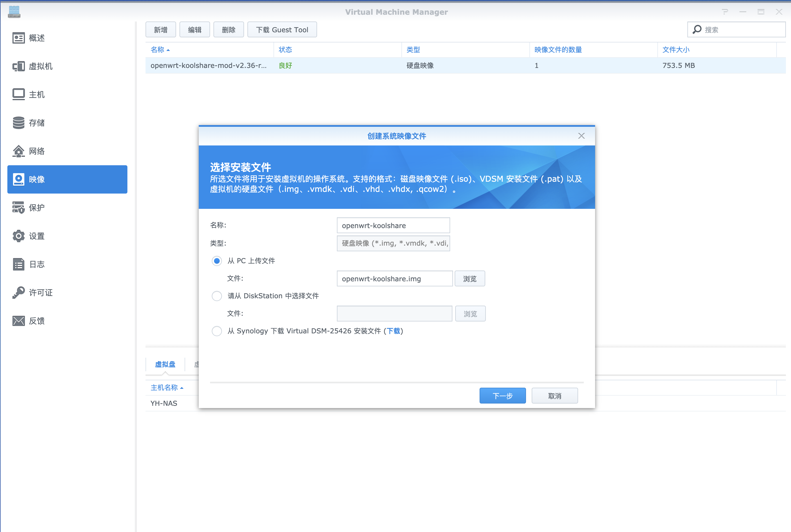Select the openwrt-koolshare-mod-v2.36 image row

[466, 65]
